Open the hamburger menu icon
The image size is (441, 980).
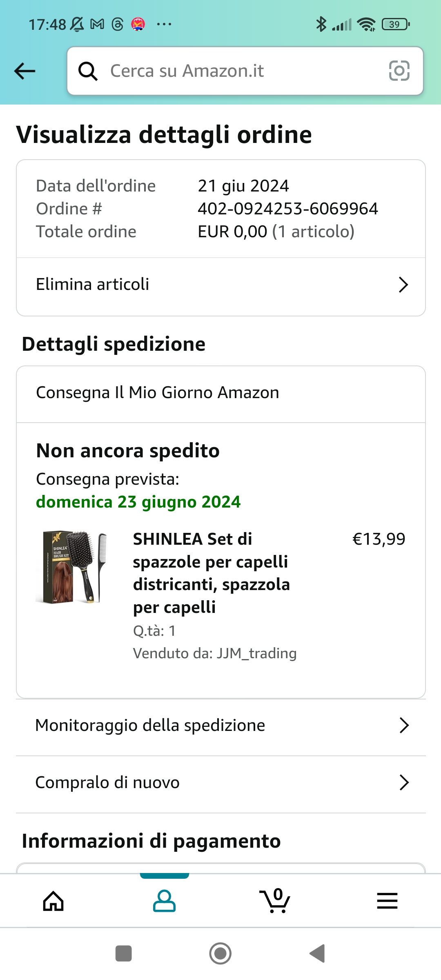coord(387,901)
